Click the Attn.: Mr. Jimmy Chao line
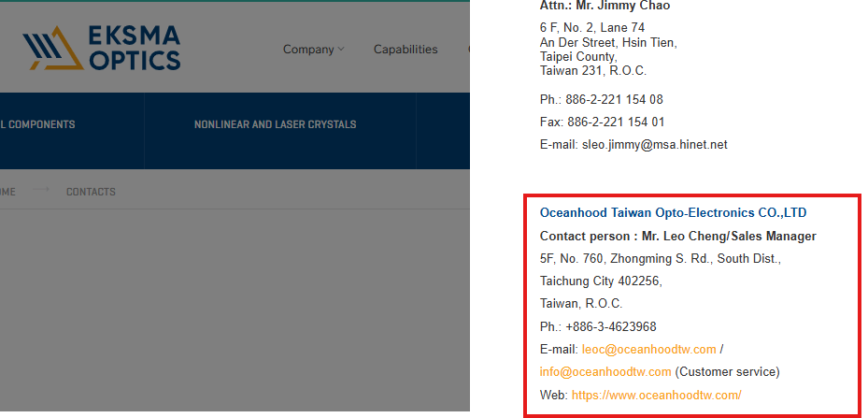The width and height of the screenshot is (868, 418). pyautogui.click(x=605, y=6)
